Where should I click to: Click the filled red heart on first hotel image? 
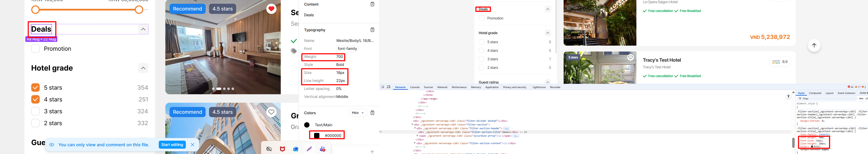click(271, 9)
